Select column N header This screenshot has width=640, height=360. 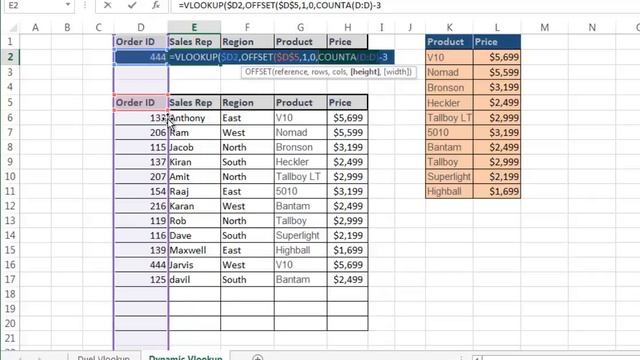pyautogui.click(x=592, y=27)
